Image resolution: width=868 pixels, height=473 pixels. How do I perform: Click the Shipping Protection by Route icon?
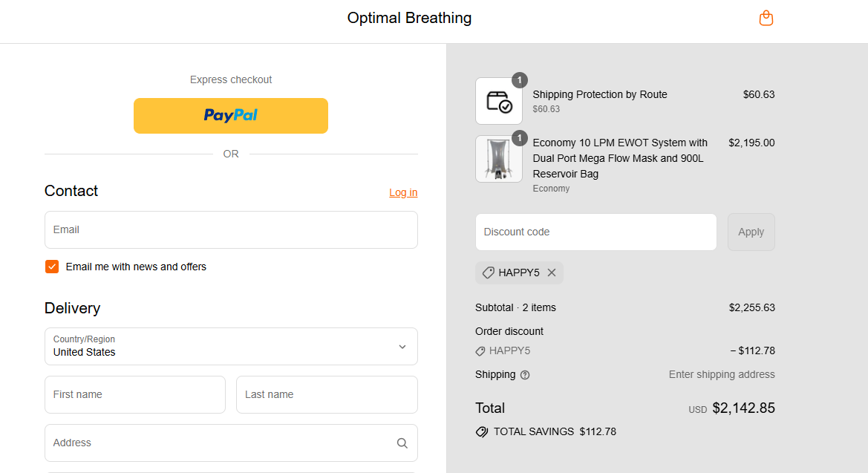tap(499, 101)
